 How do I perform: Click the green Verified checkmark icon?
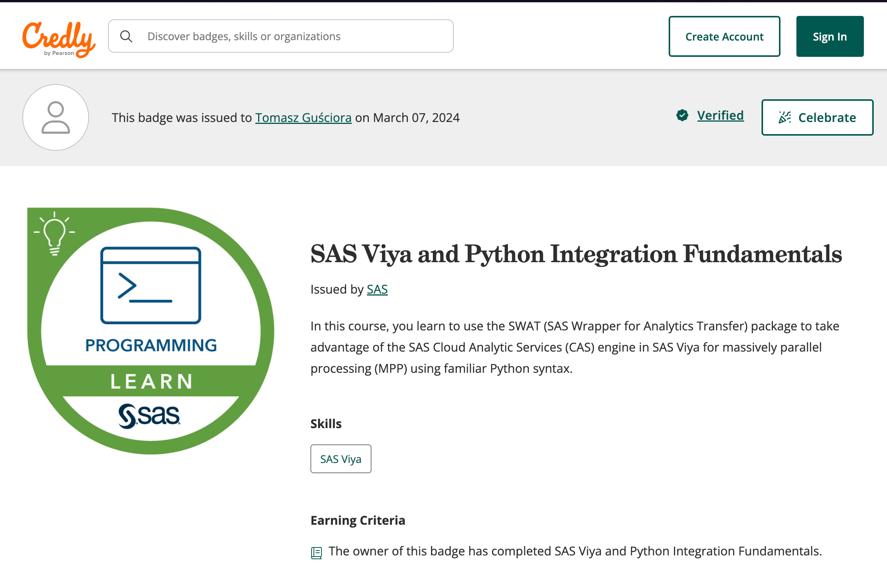(x=682, y=116)
